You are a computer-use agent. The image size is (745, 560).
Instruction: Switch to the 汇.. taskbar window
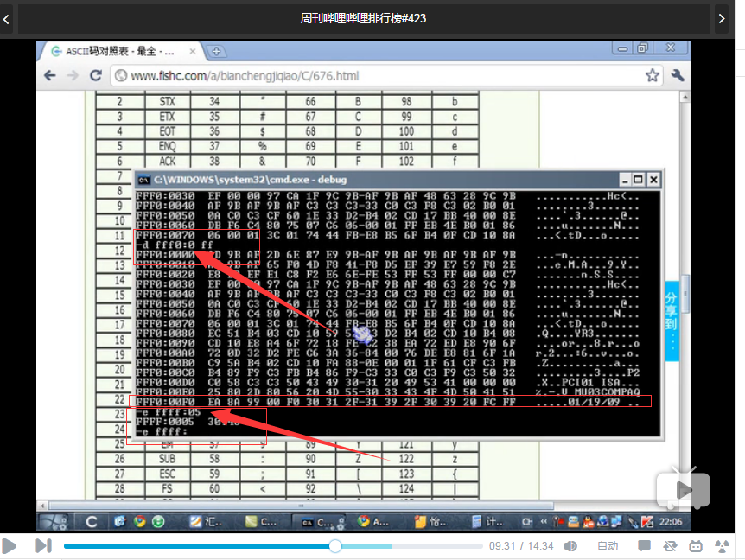coord(207,522)
